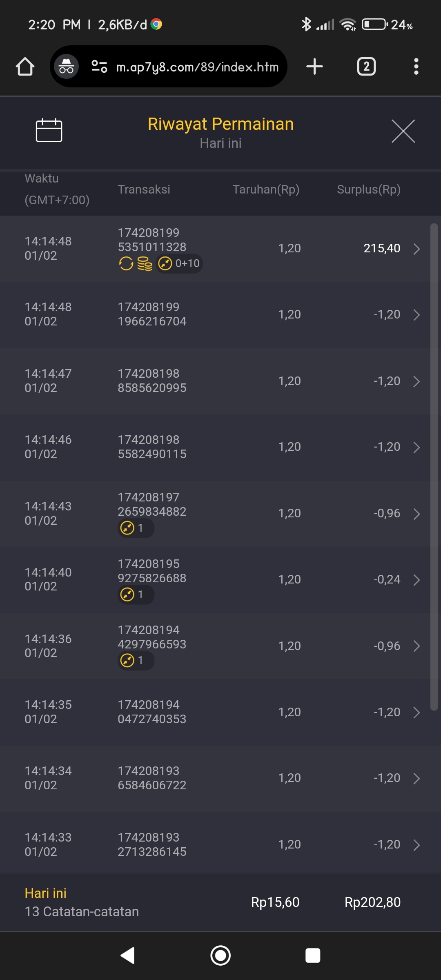
Task: Tap the browser home icon
Action: click(x=25, y=67)
